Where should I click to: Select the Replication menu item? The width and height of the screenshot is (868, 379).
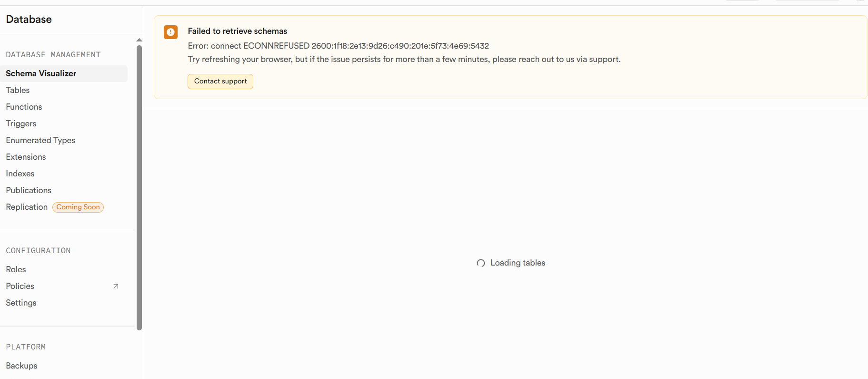pos(27,207)
